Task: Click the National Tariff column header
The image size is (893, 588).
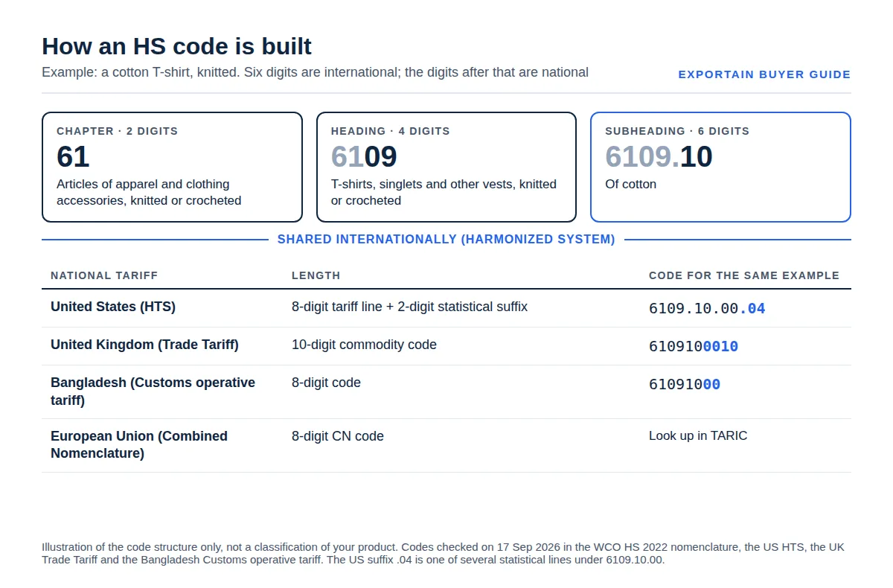Action: (104, 275)
